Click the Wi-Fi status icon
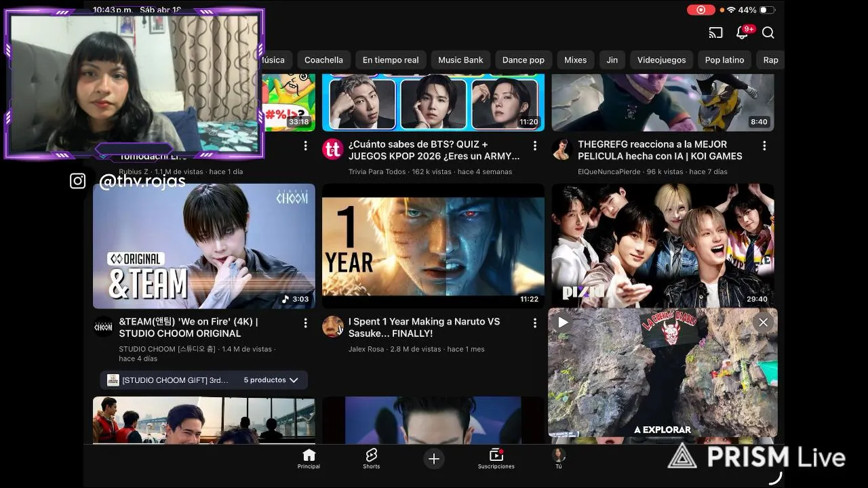The image size is (868, 488). [731, 10]
